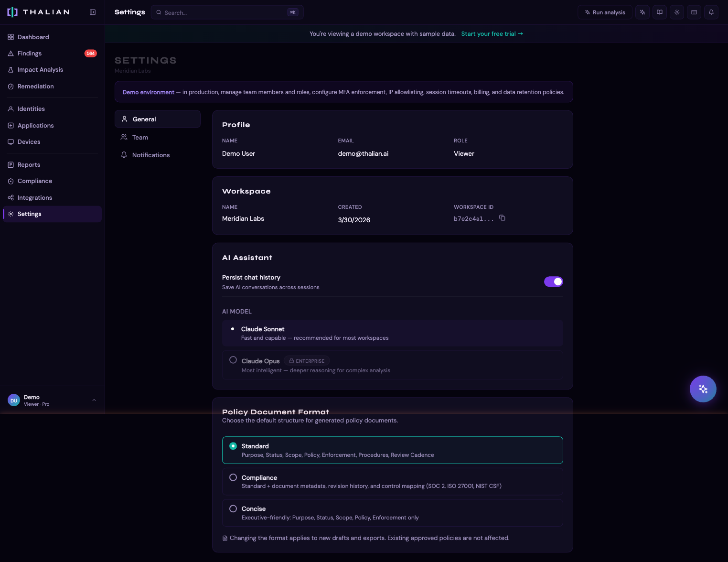Screen dimensions: 728x562
Task: Click the search magnifier icon
Action: [x=159, y=12]
